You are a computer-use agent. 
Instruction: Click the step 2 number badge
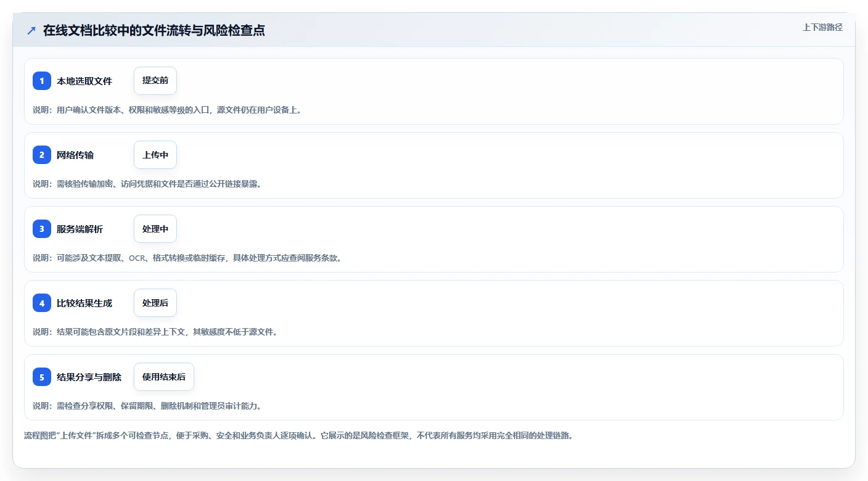pos(42,155)
